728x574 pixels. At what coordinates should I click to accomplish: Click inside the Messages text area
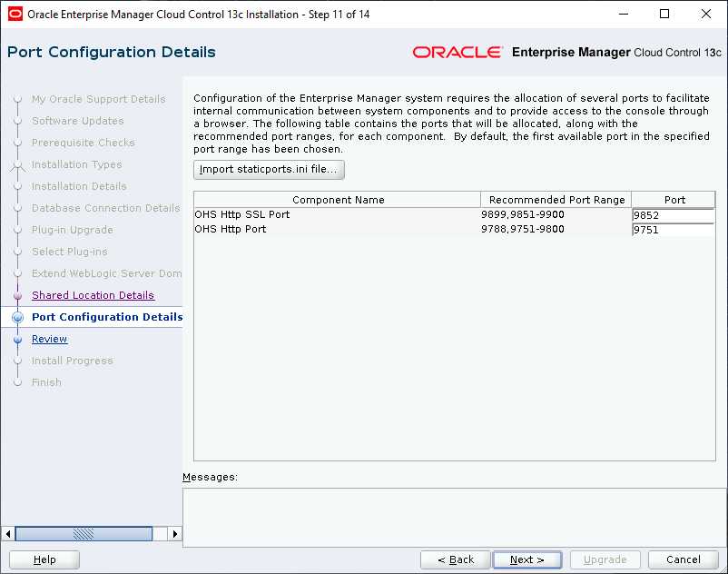pos(455,518)
